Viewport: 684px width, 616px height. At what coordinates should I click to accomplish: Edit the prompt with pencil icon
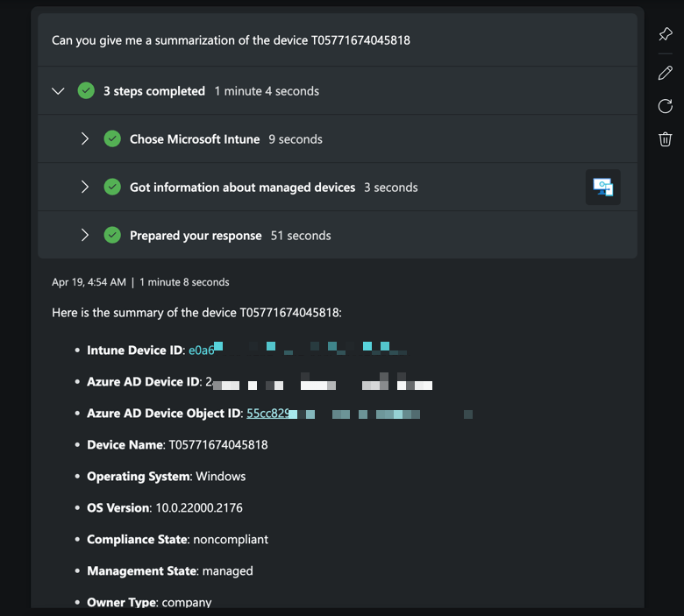coord(665,73)
